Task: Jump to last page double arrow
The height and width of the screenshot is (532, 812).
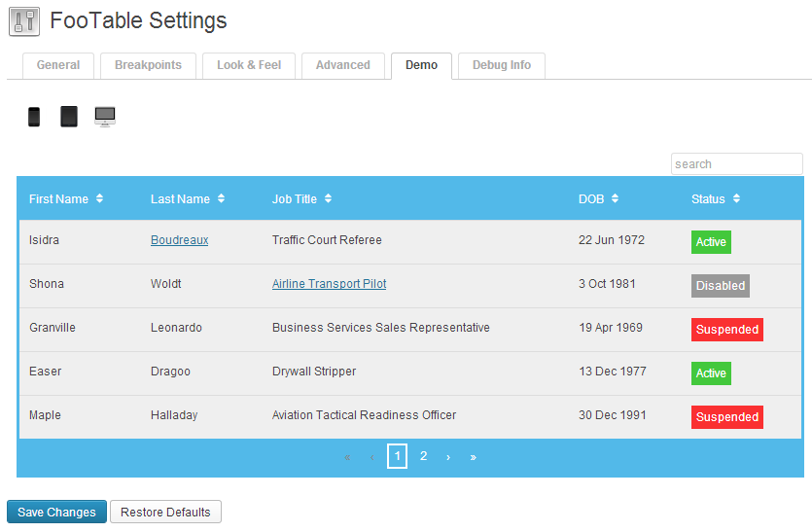Action: point(474,457)
